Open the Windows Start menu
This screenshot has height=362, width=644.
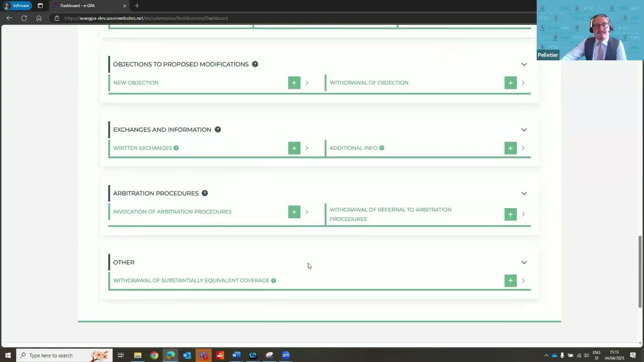8,355
